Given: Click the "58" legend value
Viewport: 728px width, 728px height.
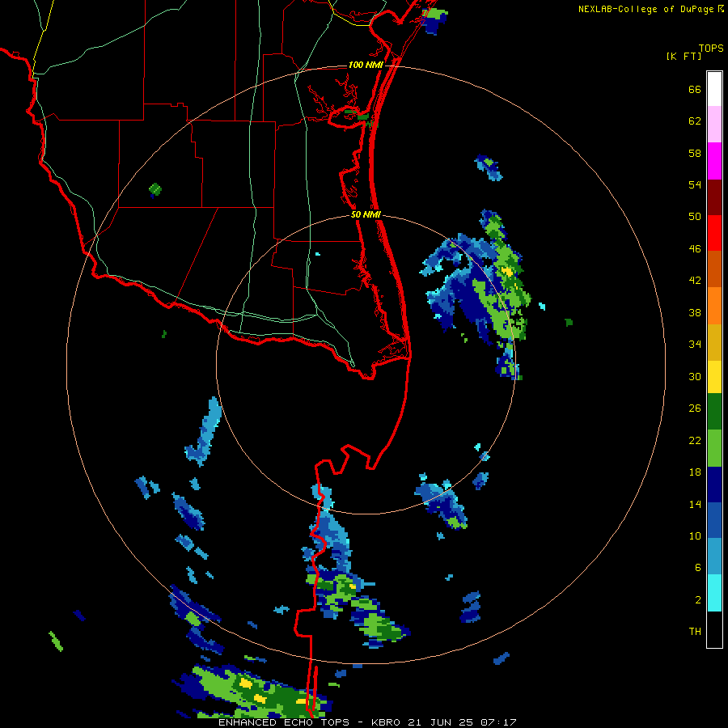Looking at the screenshot, I should pos(695,153).
